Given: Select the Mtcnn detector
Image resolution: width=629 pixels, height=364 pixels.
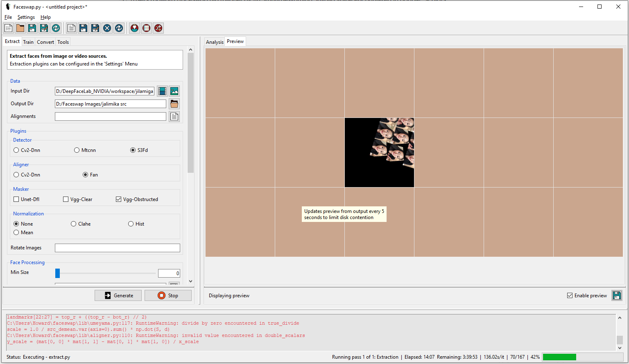Looking at the screenshot, I should (85, 150).
